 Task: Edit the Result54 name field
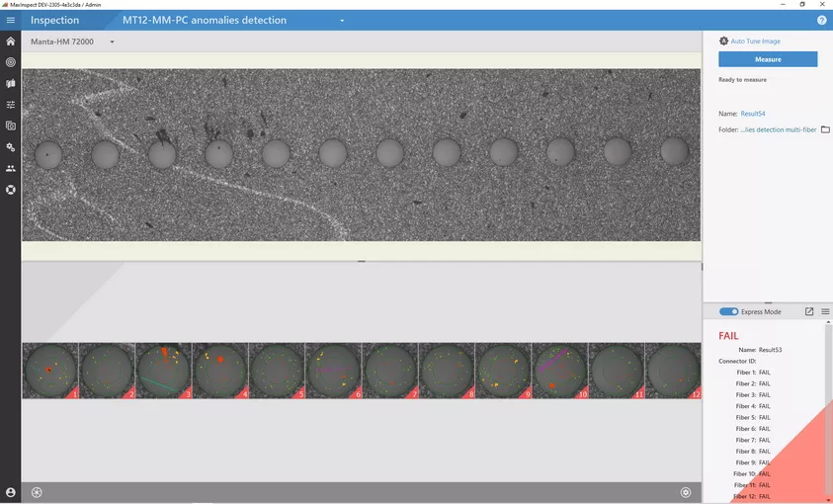pyautogui.click(x=753, y=114)
